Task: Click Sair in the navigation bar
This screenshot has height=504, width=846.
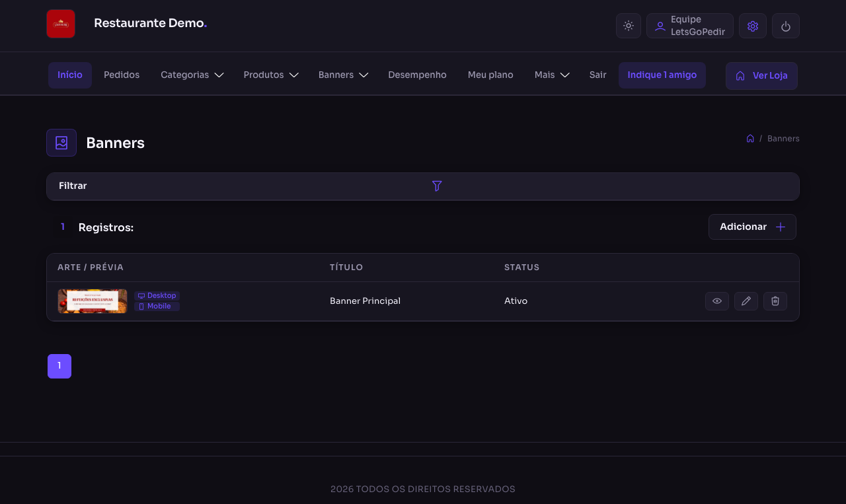Action: click(x=598, y=75)
